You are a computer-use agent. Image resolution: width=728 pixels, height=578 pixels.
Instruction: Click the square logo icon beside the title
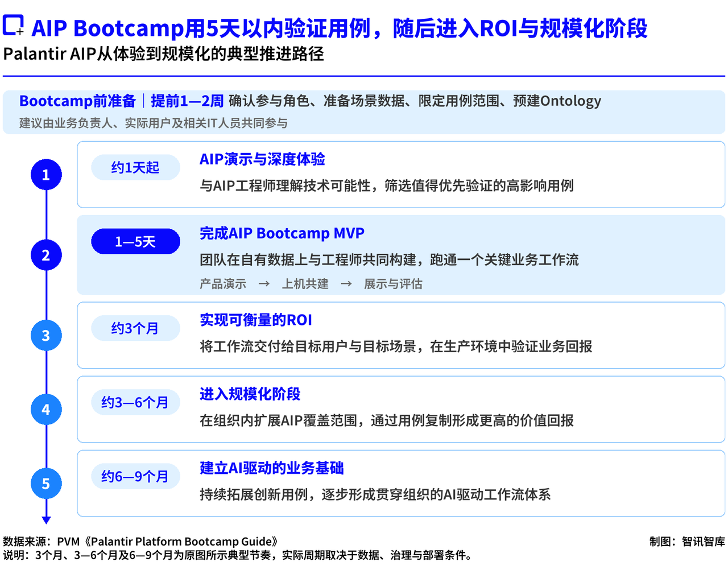[x=14, y=26]
